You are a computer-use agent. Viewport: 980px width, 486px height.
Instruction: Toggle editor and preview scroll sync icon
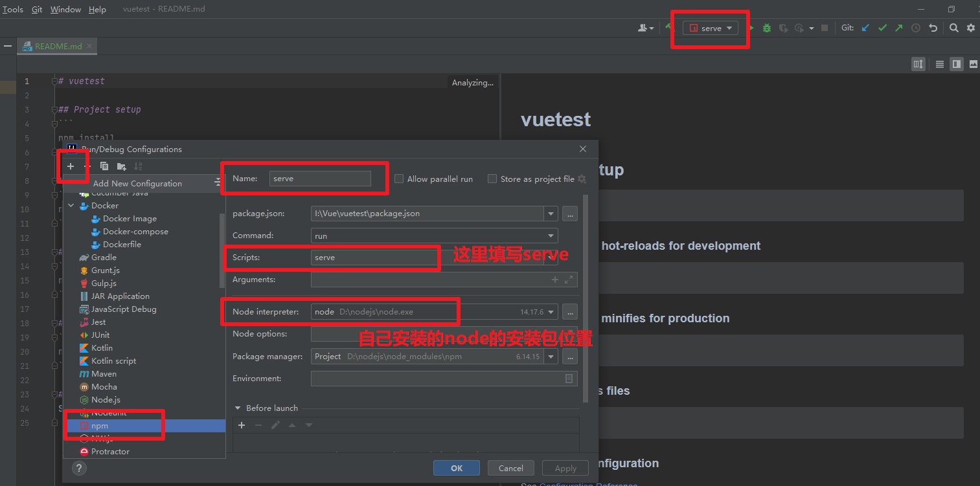tap(918, 63)
